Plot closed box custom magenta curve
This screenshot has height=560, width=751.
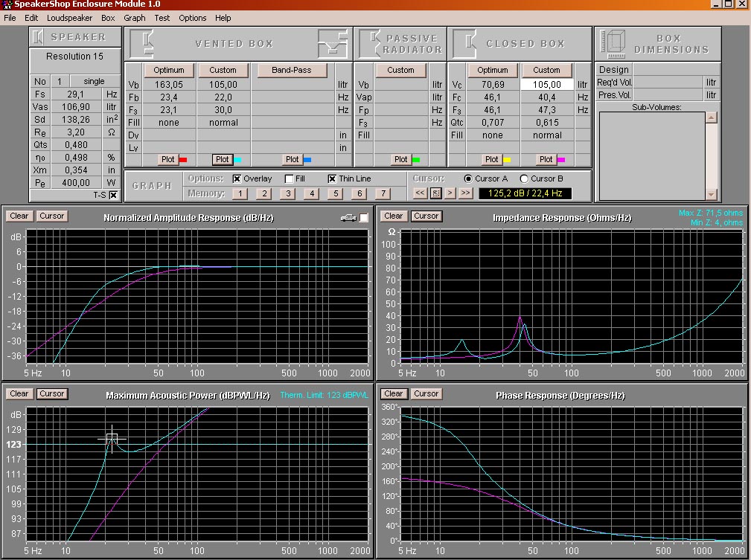coord(546,159)
